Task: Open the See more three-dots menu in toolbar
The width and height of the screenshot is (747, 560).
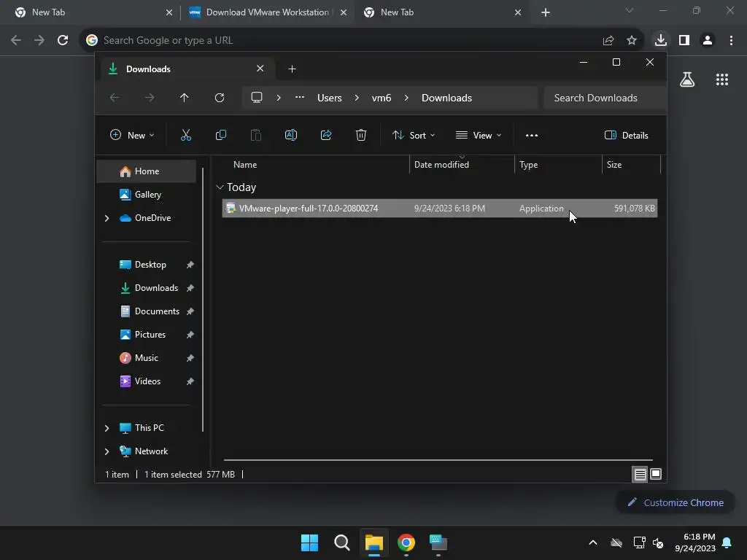Action: click(532, 135)
